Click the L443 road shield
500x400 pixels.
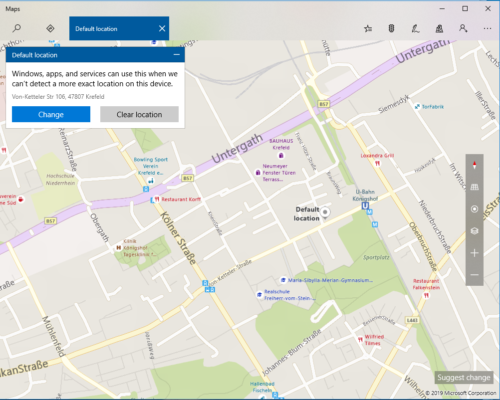click(412, 320)
